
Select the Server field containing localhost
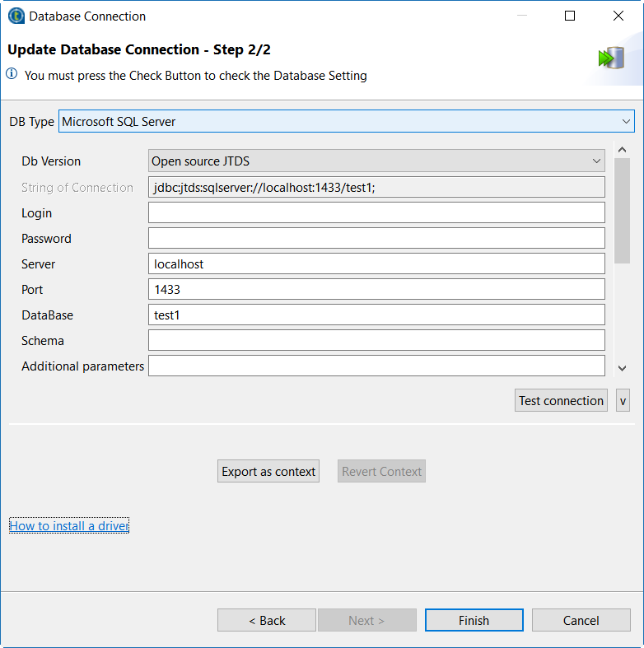click(376, 264)
